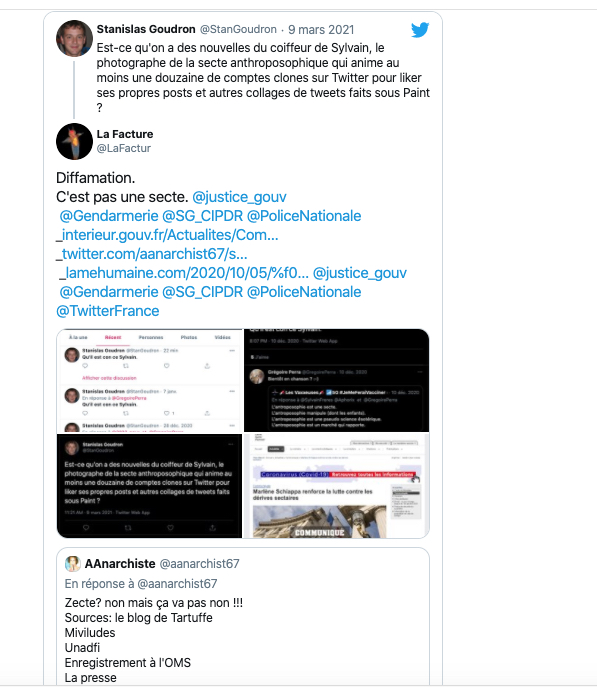View the bottom-left dark mode tweet image
Image resolution: width=597 pixels, height=687 pixels.
[149, 486]
